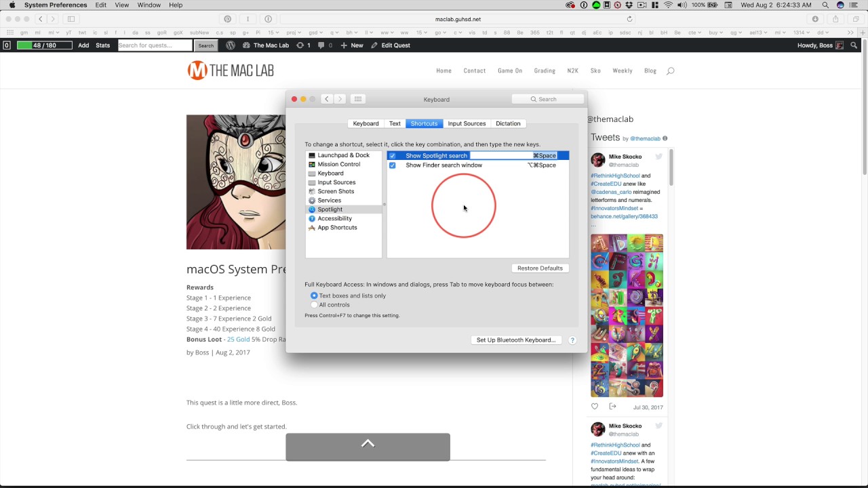
Task: Show all preferences grid button
Action: click(x=358, y=99)
